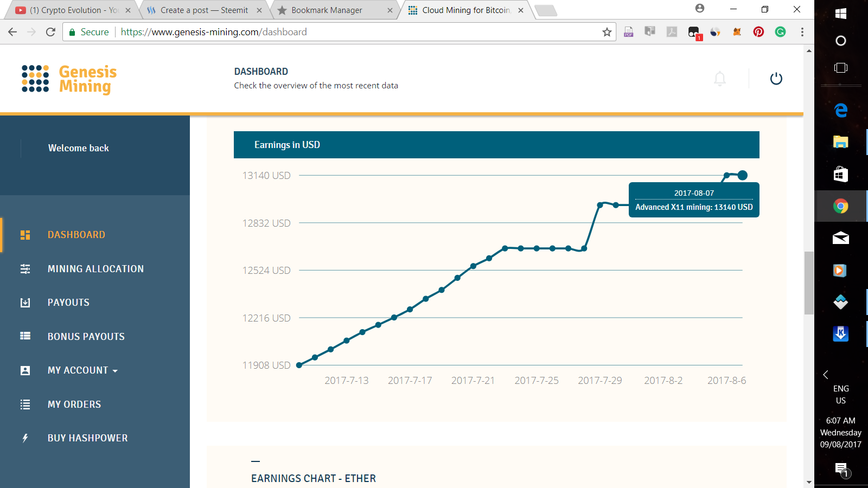Select Buy Hashpower in the sidebar

tap(88, 438)
